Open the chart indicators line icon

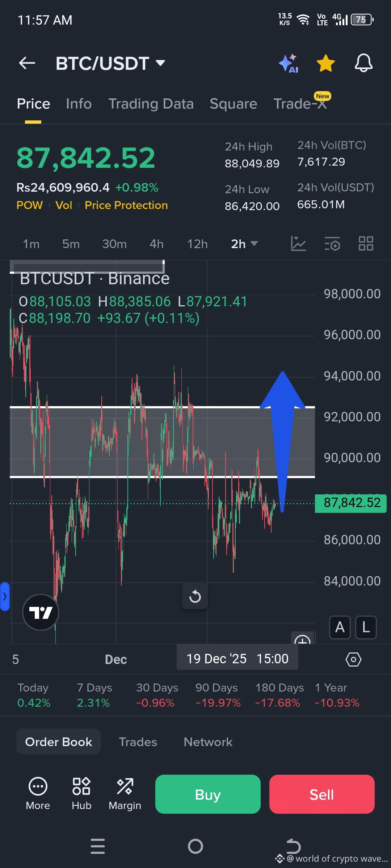pyautogui.click(x=298, y=243)
